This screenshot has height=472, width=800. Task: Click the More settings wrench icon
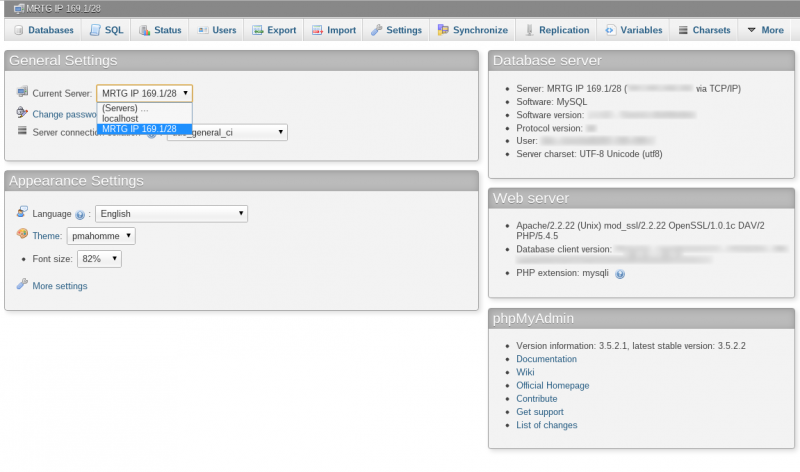click(22, 284)
